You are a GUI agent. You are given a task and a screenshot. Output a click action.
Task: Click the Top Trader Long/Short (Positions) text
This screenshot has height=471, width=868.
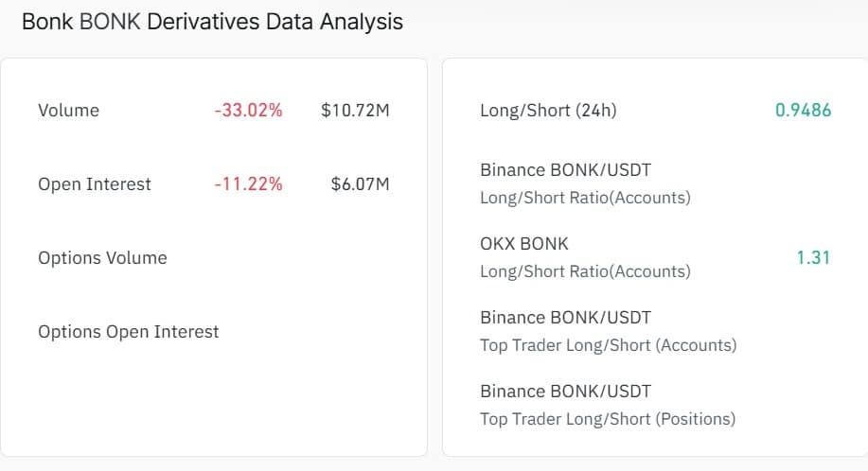(607, 419)
